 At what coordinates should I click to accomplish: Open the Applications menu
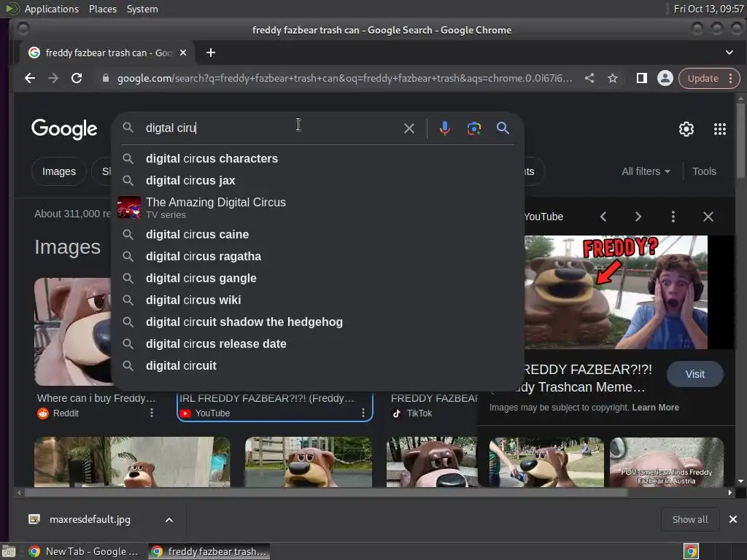52,9
